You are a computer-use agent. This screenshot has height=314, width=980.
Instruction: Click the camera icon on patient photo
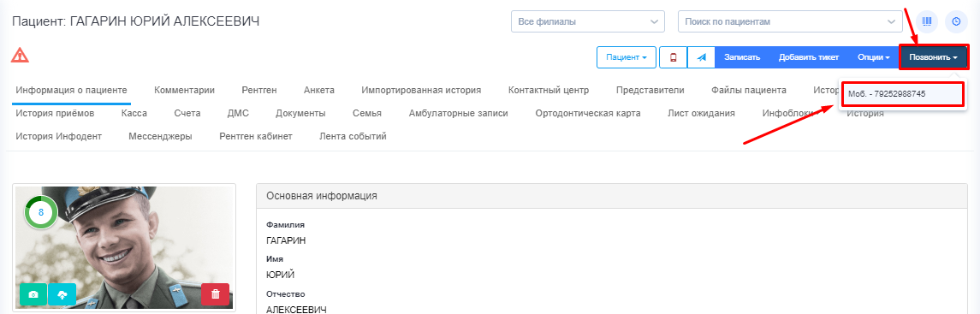(x=33, y=294)
